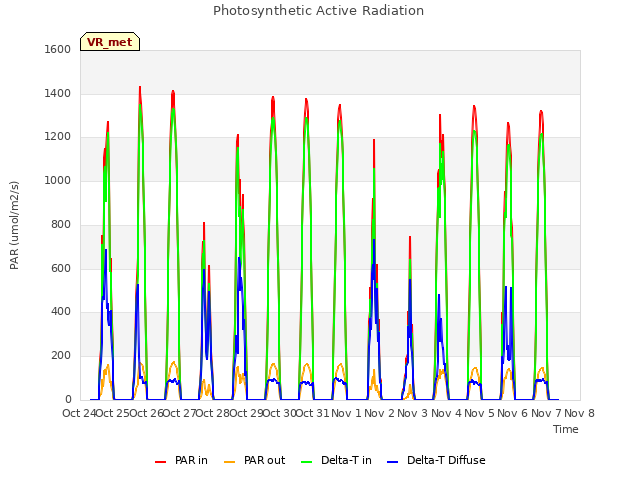Click the Oct 26 date tick label

point(146,413)
